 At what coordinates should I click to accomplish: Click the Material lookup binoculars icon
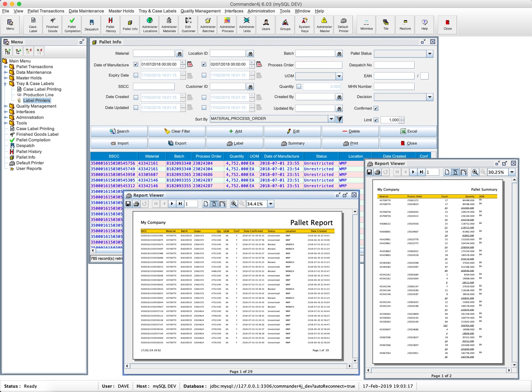(x=180, y=54)
